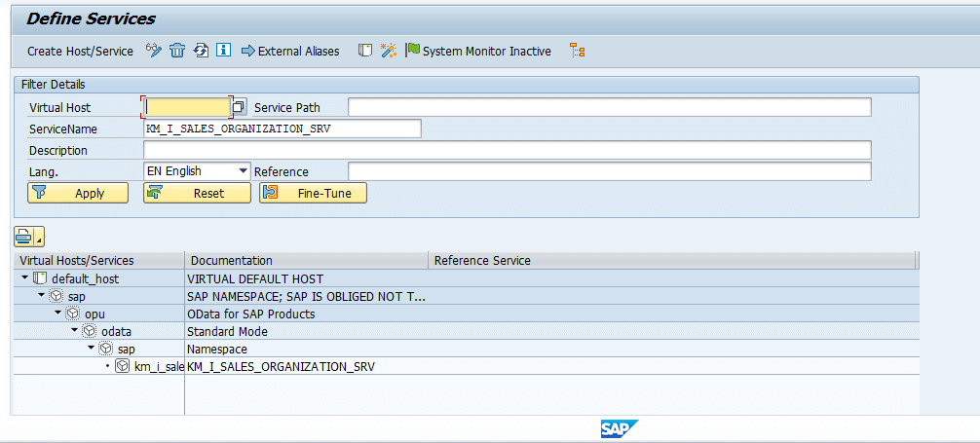Collapse the opu tree node

pyautogui.click(x=58, y=314)
